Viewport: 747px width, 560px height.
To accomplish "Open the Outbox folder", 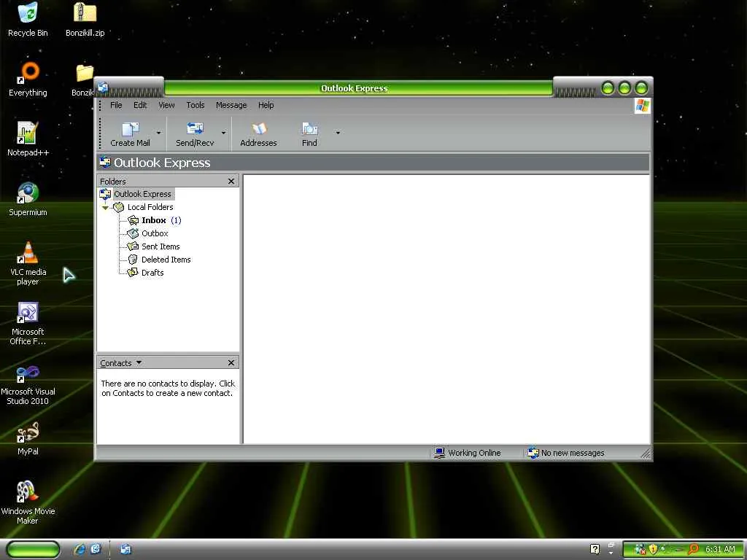I will [x=155, y=233].
